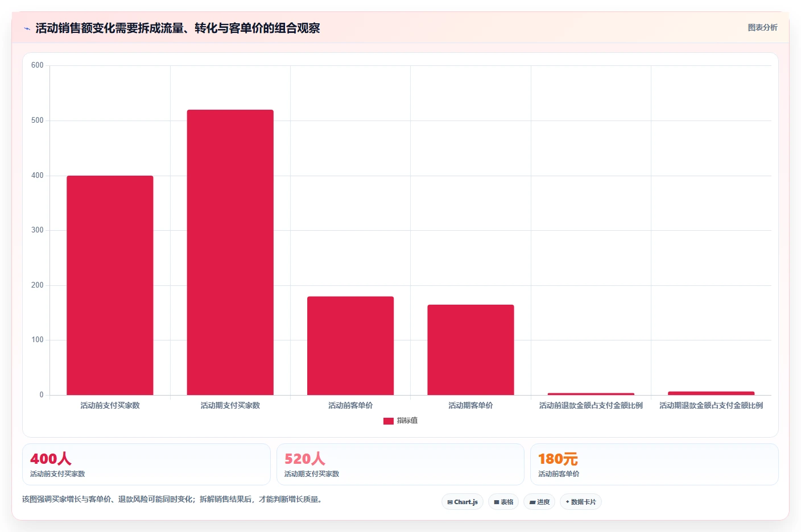This screenshot has width=801, height=532.
Task: Click the 图表分析 label in the header
Action: 762,27
